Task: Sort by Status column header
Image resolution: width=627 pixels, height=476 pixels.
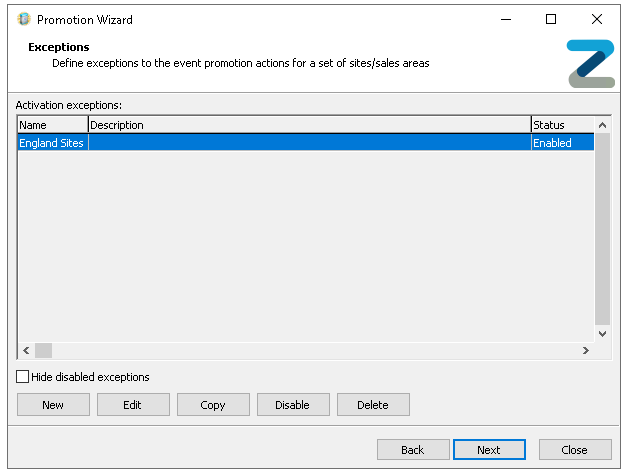Action: (x=561, y=125)
